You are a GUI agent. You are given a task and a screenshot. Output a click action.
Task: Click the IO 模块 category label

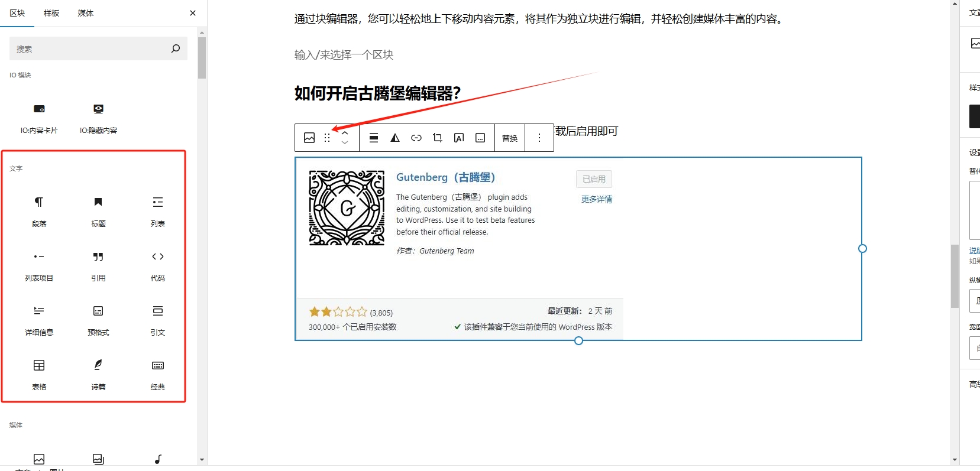click(20, 75)
